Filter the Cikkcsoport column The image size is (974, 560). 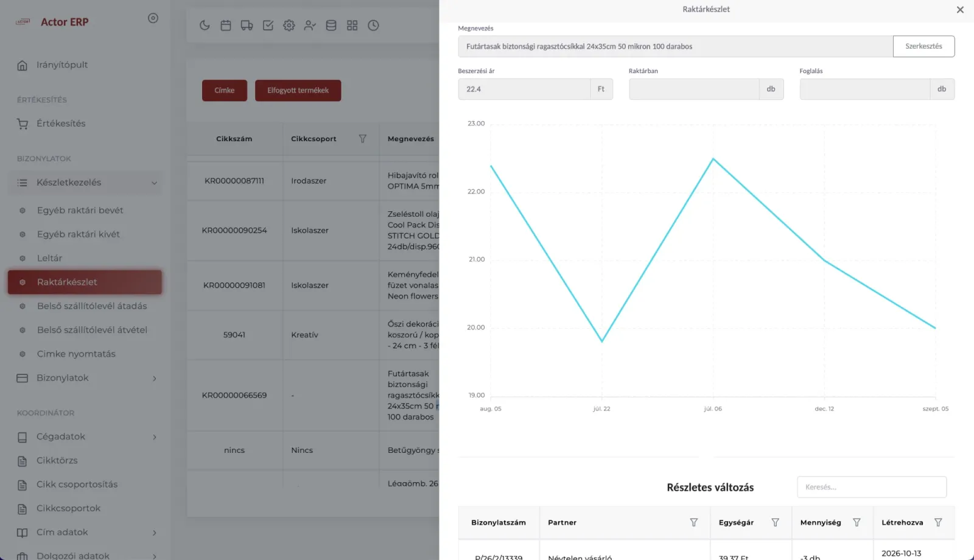click(363, 139)
